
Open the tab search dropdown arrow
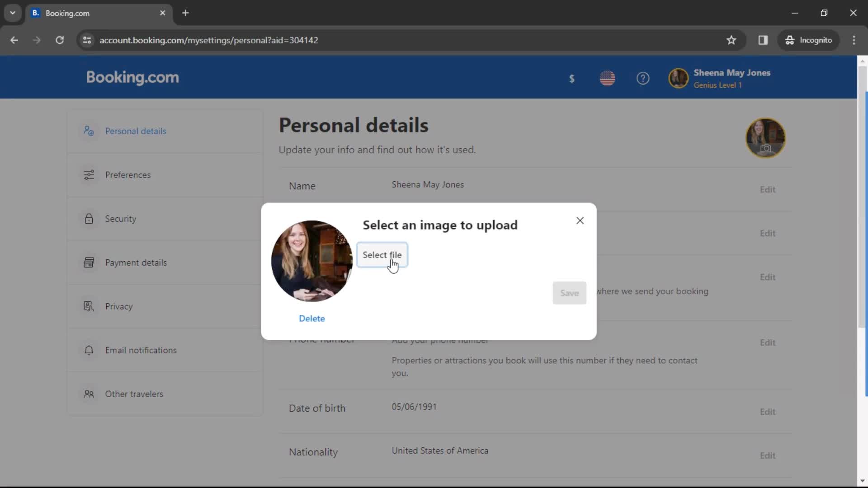click(13, 13)
